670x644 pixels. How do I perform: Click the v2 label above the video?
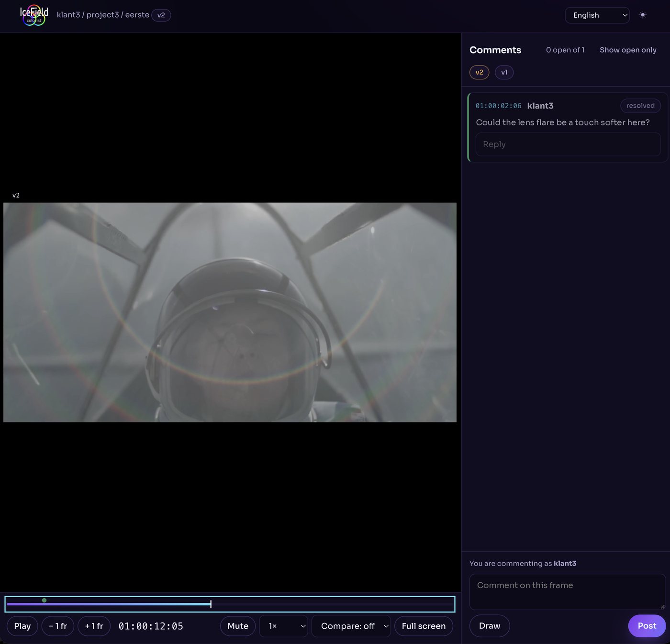click(16, 195)
